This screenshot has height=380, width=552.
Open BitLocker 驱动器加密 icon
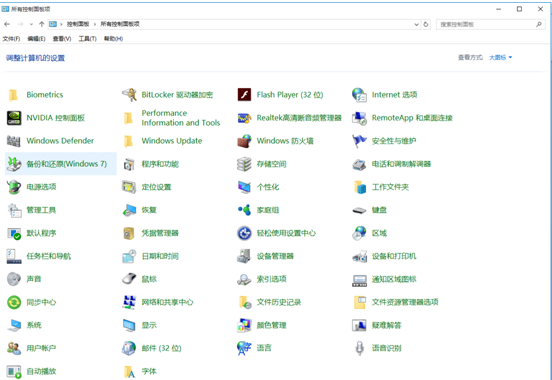[x=129, y=95]
